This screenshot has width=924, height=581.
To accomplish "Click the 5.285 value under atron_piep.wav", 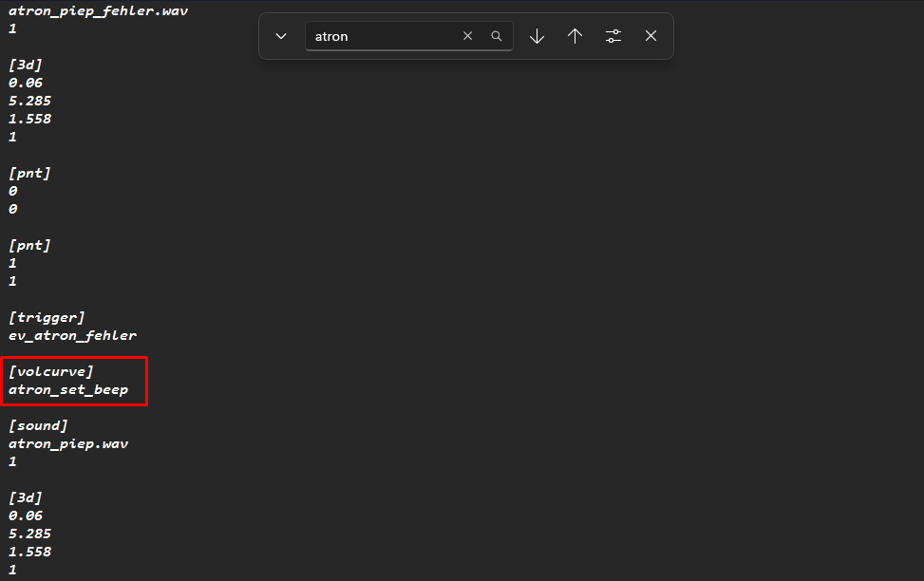I will tap(29, 534).
